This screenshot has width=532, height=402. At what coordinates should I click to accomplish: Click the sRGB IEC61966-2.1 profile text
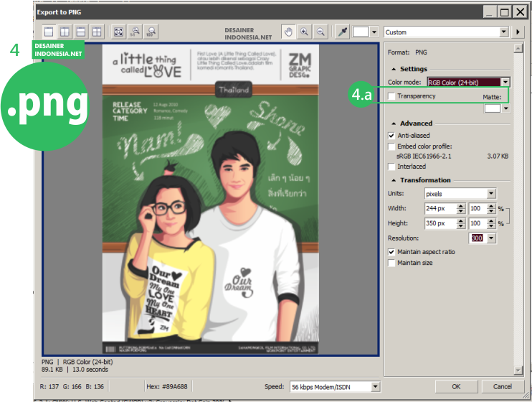pyautogui.click(x=424, y=156)
